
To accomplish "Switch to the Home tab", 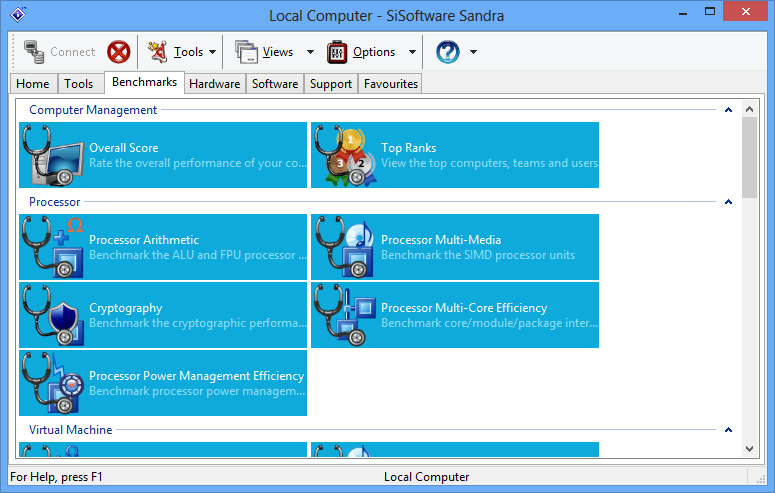I will [x=33, y=84].
